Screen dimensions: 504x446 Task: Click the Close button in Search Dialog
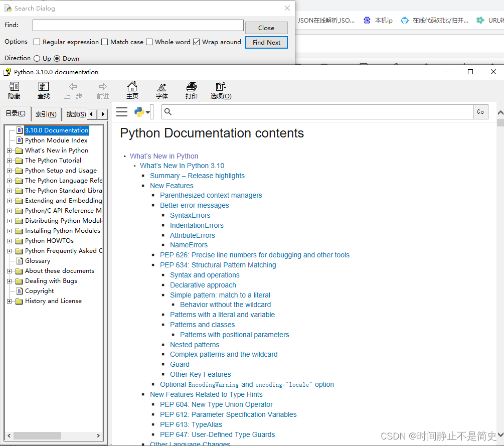pyautogui.click(x=266, y=28)
